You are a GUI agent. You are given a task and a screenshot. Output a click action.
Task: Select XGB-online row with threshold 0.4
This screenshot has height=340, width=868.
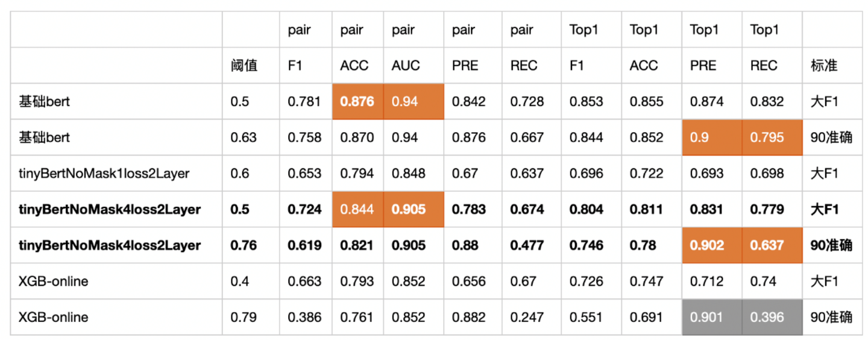click(436, 282)
